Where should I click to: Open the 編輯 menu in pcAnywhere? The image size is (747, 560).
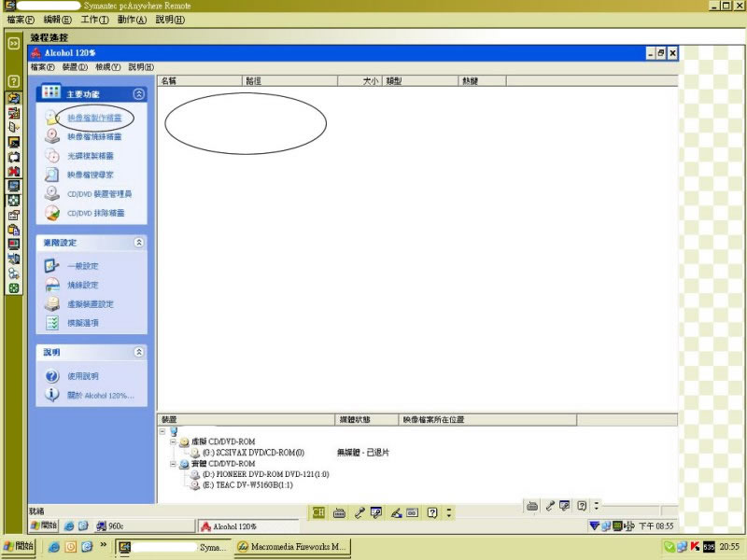click(57, 20)
